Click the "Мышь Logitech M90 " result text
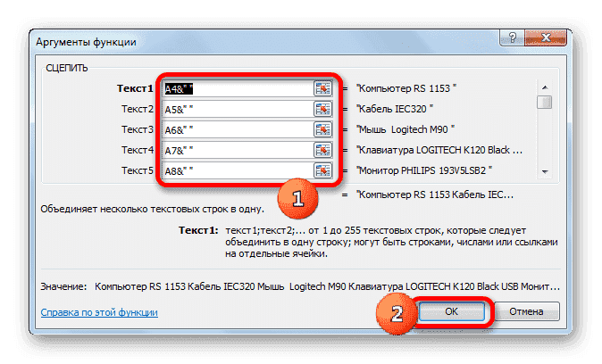The width and height of the screenshot is (602, 364). (406, 129)
